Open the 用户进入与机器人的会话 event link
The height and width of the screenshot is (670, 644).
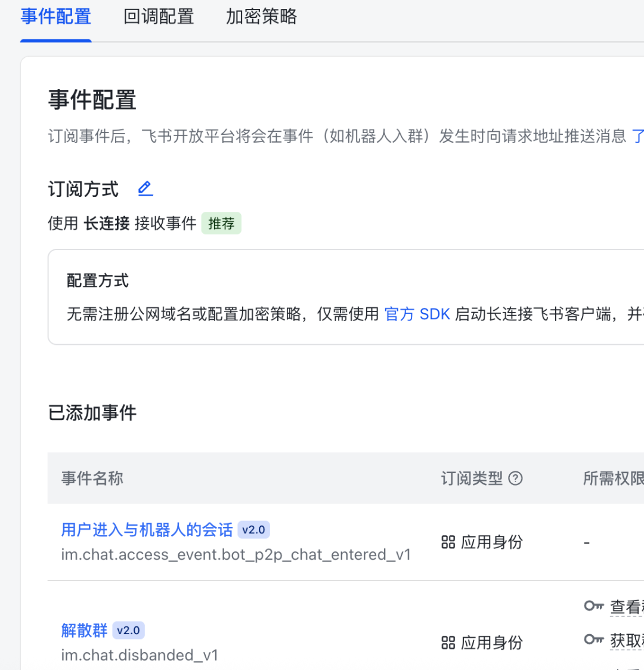point(147,530)
